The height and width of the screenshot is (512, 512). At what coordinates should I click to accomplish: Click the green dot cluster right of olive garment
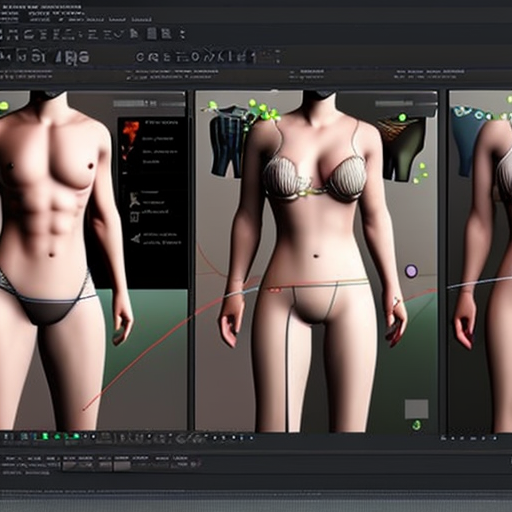[x=421, y=173]
